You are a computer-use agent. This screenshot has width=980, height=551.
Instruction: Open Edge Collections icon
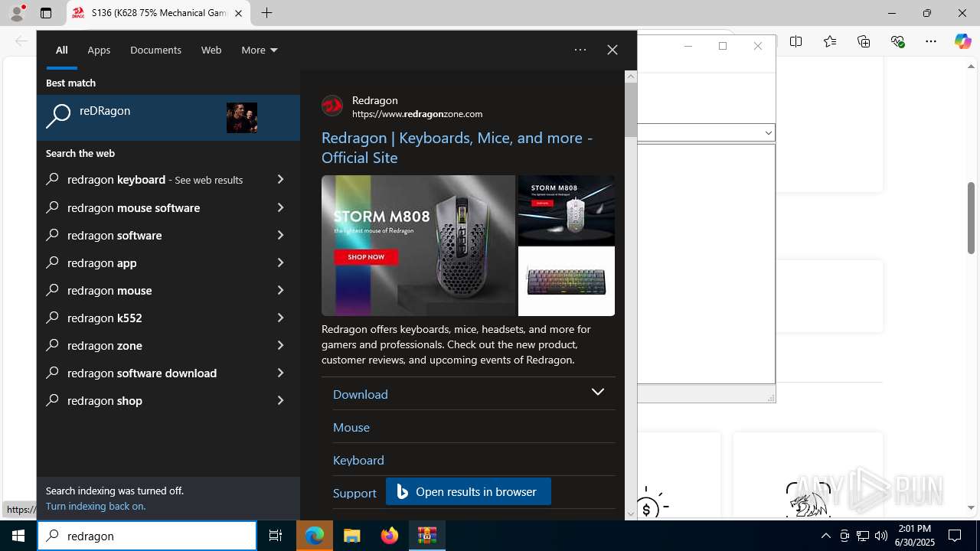click(864, 41)
